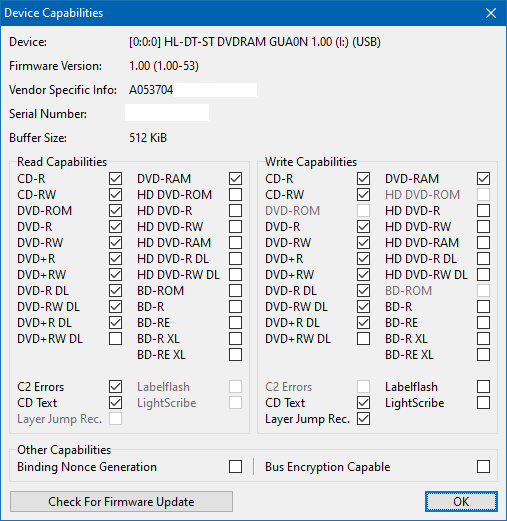Toggle Write DVD+R DL checkbox
This screenshot has height=521, width=507.
(x=363, y=323)
